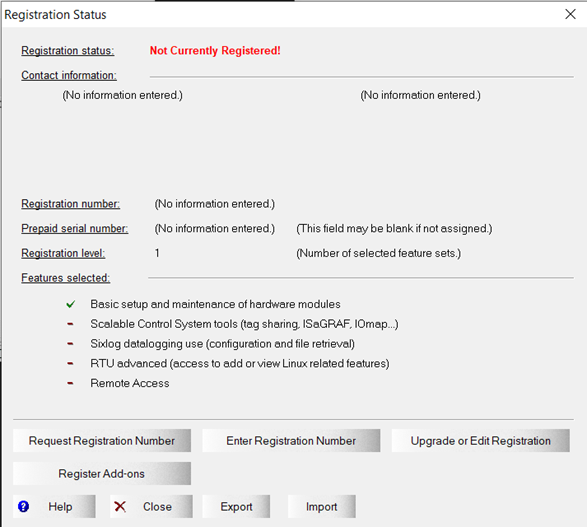This screenshot has width=587, height=527.
Task: Close the Registration Status window
Action: click(x=570, y=14)
